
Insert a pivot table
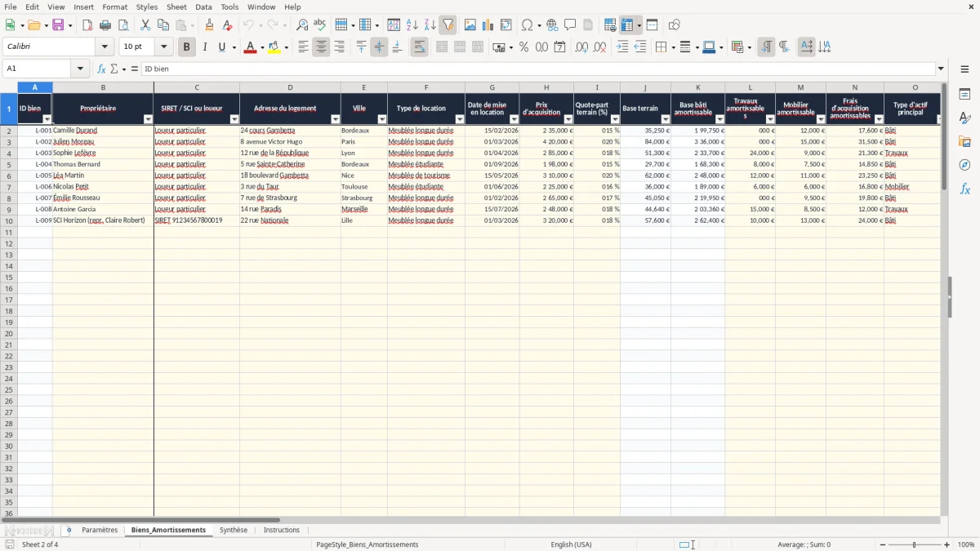[x=506, y=25]
